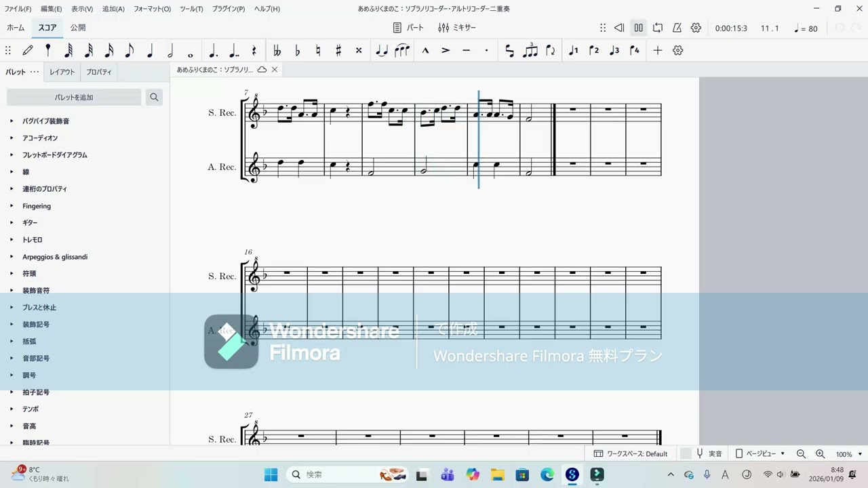Switch to the レイアウト panel tab

pyautogui.click(x=62, y=72)
